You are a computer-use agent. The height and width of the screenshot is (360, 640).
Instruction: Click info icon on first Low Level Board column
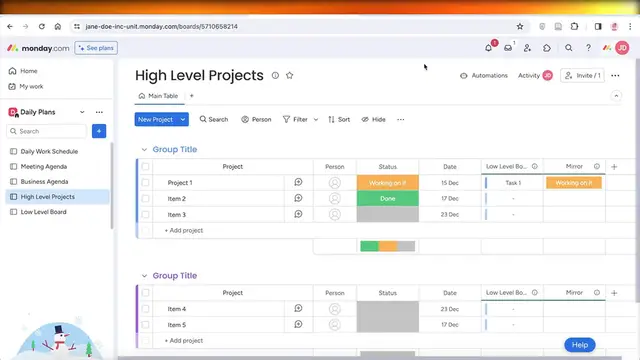pyautogui.click(x=535, y=166)
